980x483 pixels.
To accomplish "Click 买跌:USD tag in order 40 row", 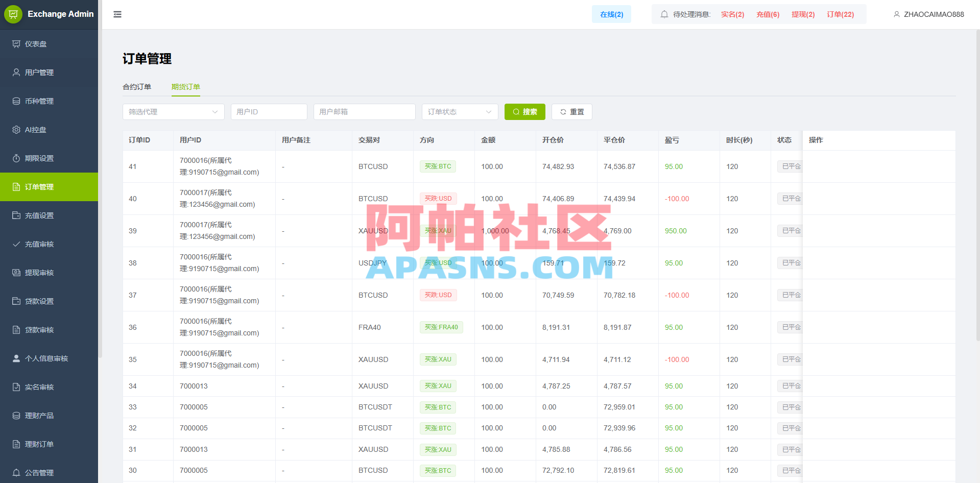I will [x=438, y=199].
